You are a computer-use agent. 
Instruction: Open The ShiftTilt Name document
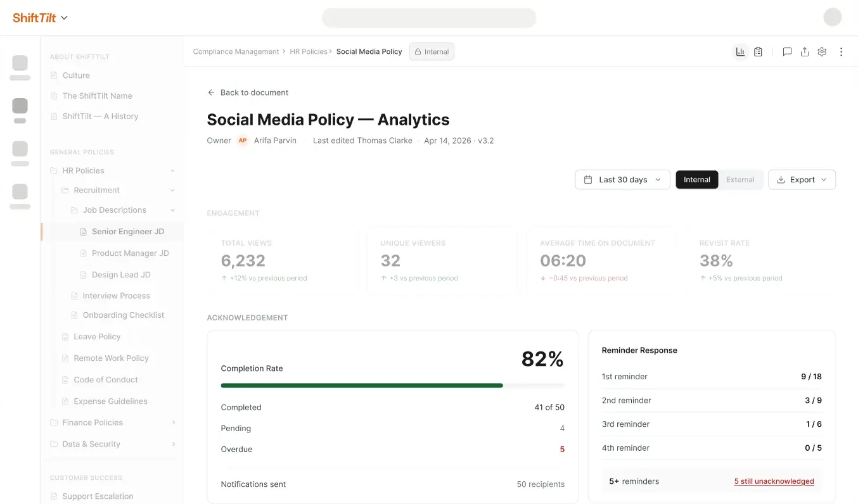[x=97, y=96]
